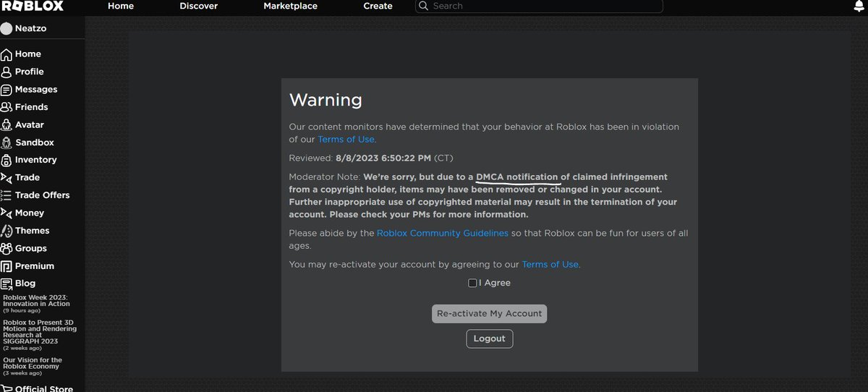Click the Money icon in sidebar
The image size is (868, 392).
pyautogui.click(x=7, y=213)
